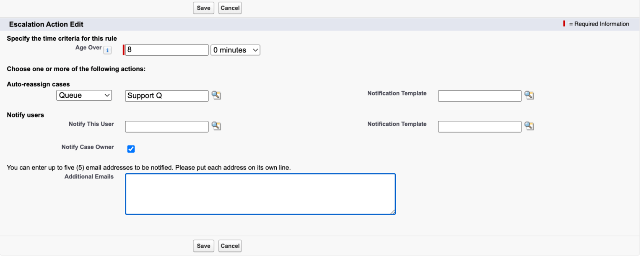The width and height of the screenshot is (644, 257).
Task: Click the Escalation Action Edit section heading
Action: pos(46,24)
